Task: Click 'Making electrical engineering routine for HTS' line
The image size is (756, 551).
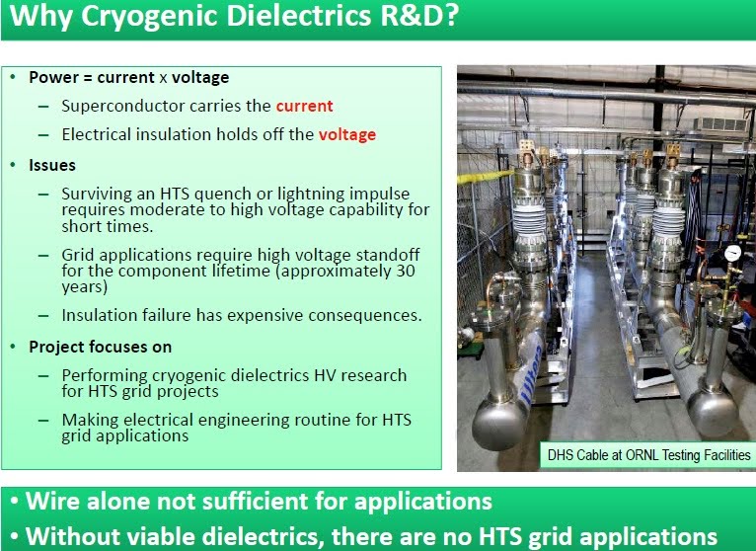Action: click(x=236, y=420)
